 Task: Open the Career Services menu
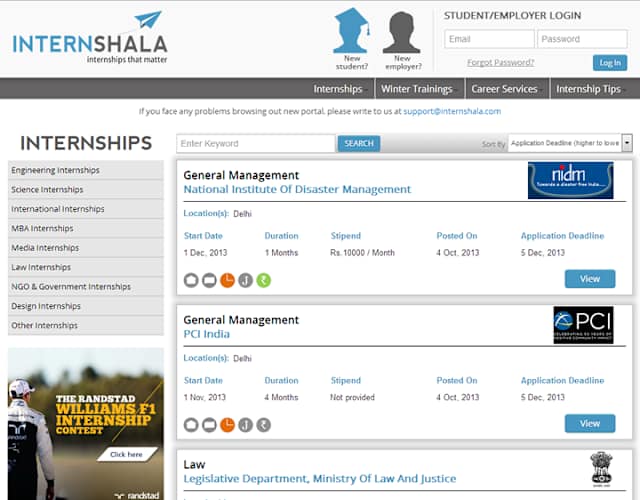tap(504, 89)
